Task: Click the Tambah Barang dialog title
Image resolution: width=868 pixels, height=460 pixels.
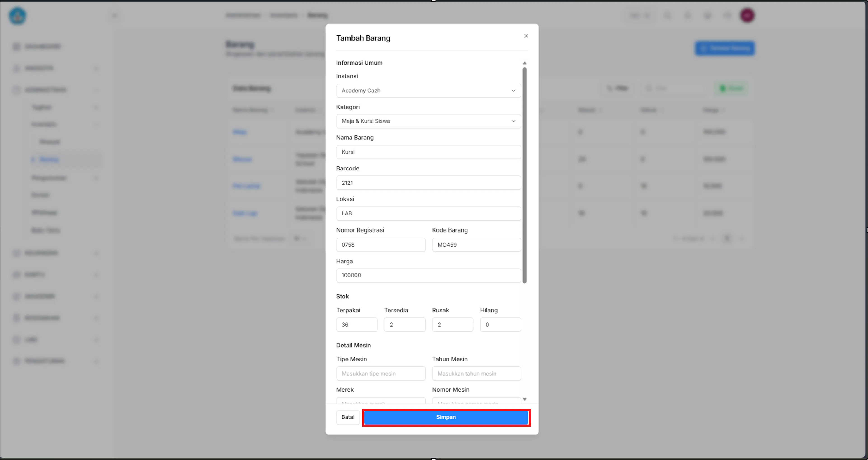Action: (363, 38)
